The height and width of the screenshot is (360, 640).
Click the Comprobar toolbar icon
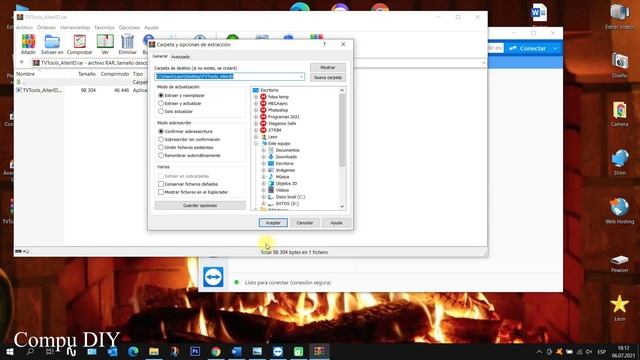[x=80, y=44]
